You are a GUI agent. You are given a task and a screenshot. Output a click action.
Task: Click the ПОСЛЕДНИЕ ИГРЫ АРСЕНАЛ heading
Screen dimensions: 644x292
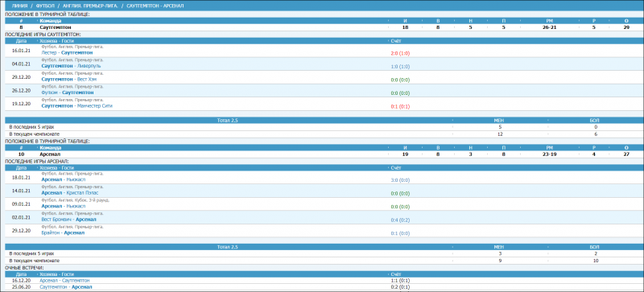pyautogui.click(x=37, y=161)
